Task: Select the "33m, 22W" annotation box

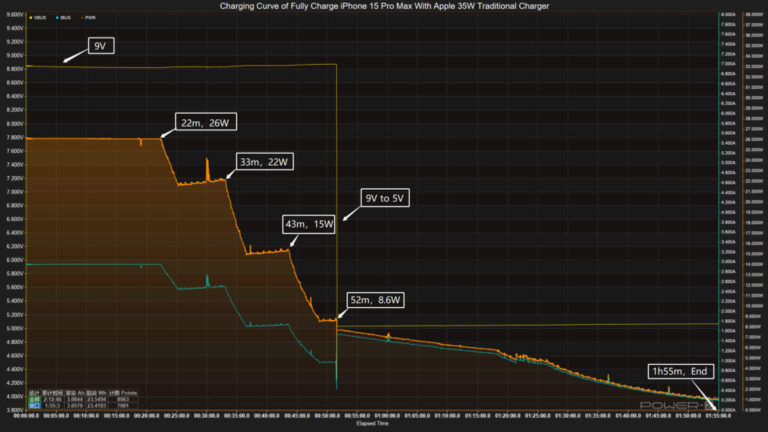Action: pyautogui.click(x=263, y=161)
